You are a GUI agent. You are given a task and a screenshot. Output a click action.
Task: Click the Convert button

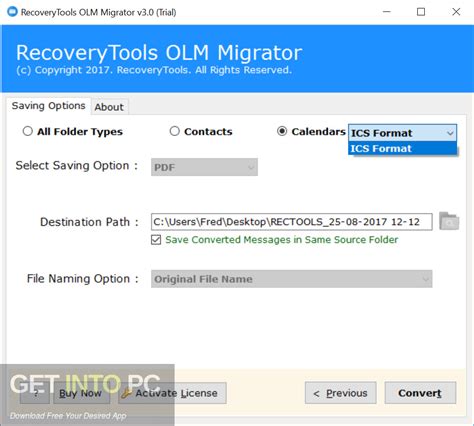click(420, 393)
